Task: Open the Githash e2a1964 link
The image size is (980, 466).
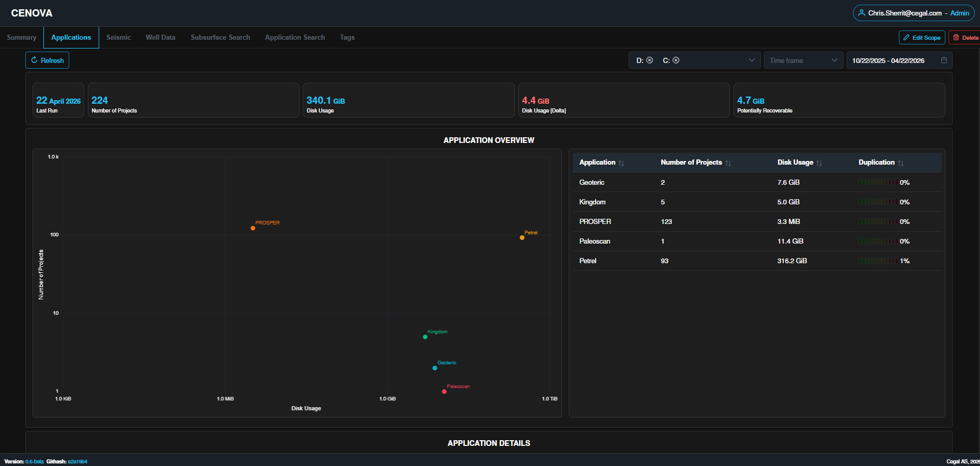Action: click(77, 462)
